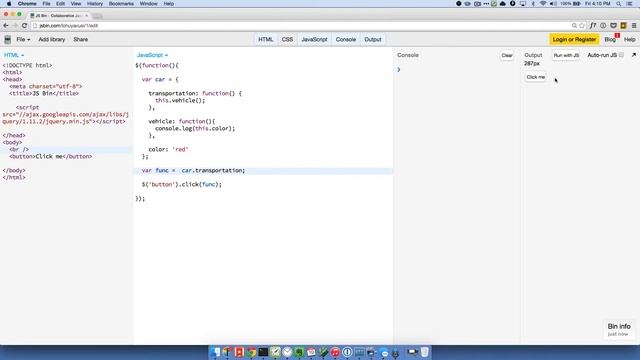Toggle the Output panel
Screen dimensions: 640x360
(x=373, y=40)
